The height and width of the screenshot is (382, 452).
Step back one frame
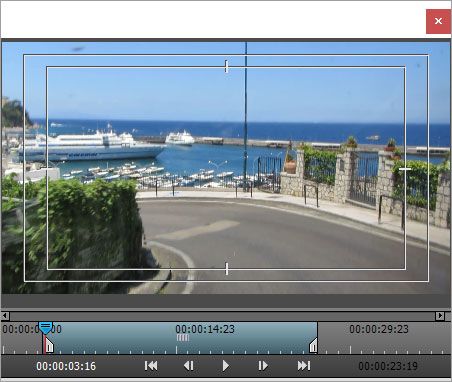point(189,366)
